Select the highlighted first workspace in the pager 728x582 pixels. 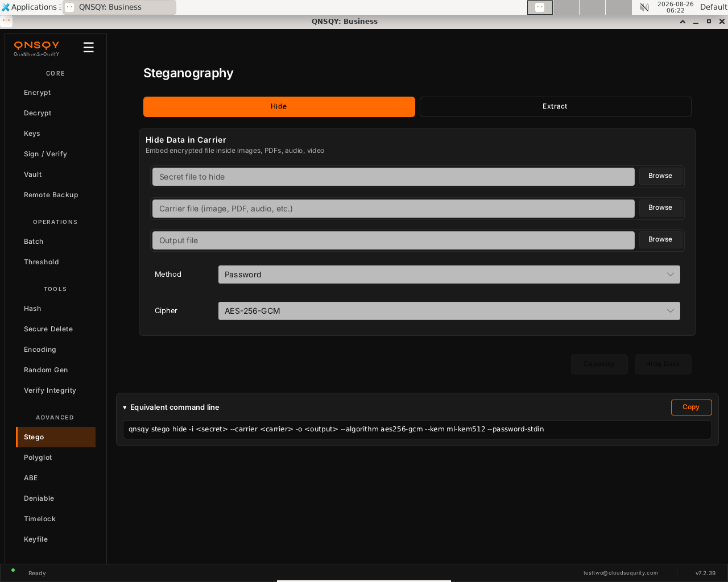(x=540, y=7)
